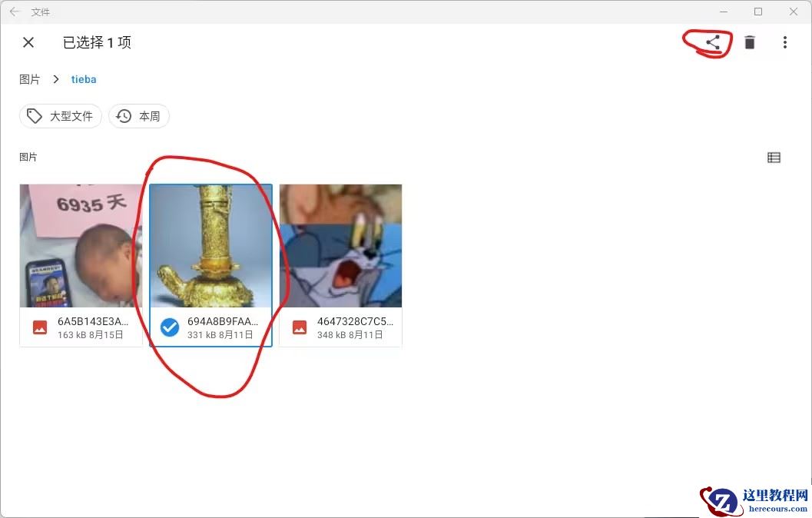This screenshot has width=812, height=518.
Task: Click the golden candlestick thumbnail
Action: (210, 246)
